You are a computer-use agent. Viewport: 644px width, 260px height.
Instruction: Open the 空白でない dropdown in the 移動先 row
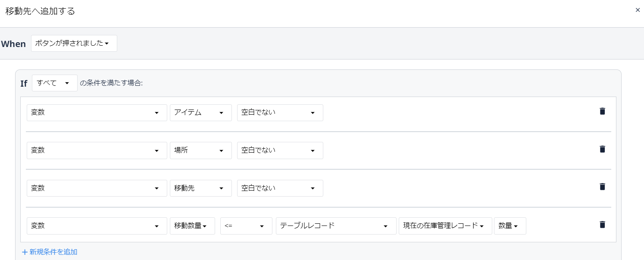coord(280,188)
